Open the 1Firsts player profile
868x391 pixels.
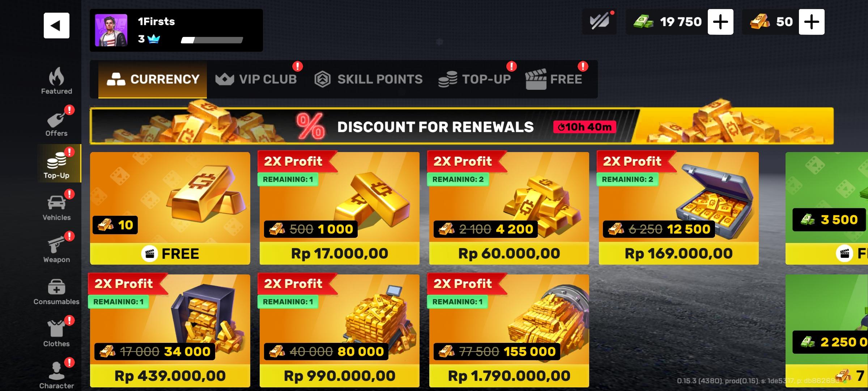coord(176,30)
